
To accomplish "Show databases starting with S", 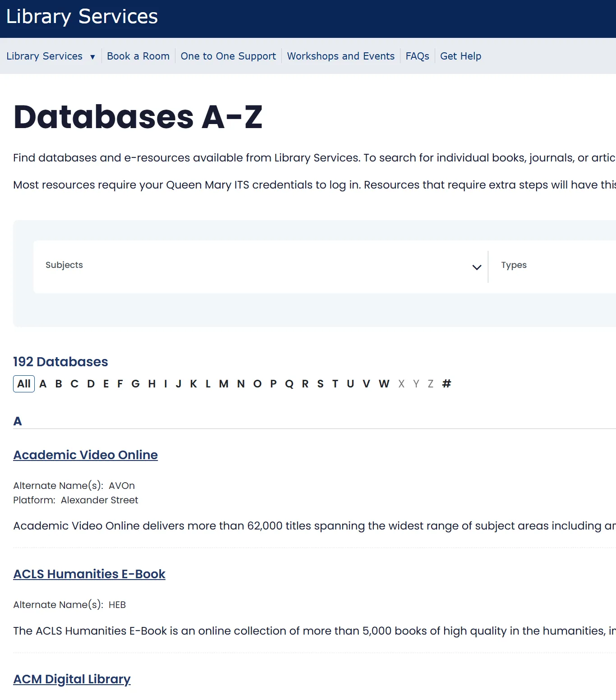I will (x=320, y=384).
